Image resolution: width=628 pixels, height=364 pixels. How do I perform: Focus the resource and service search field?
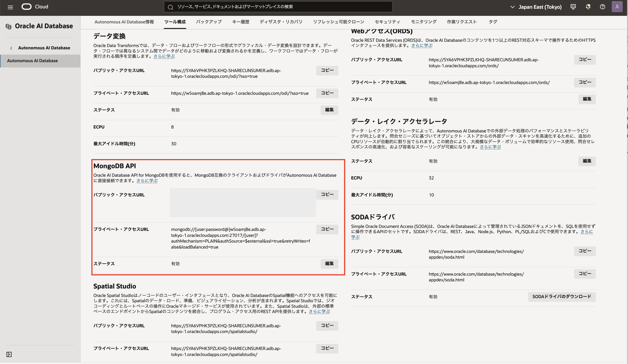278,7
